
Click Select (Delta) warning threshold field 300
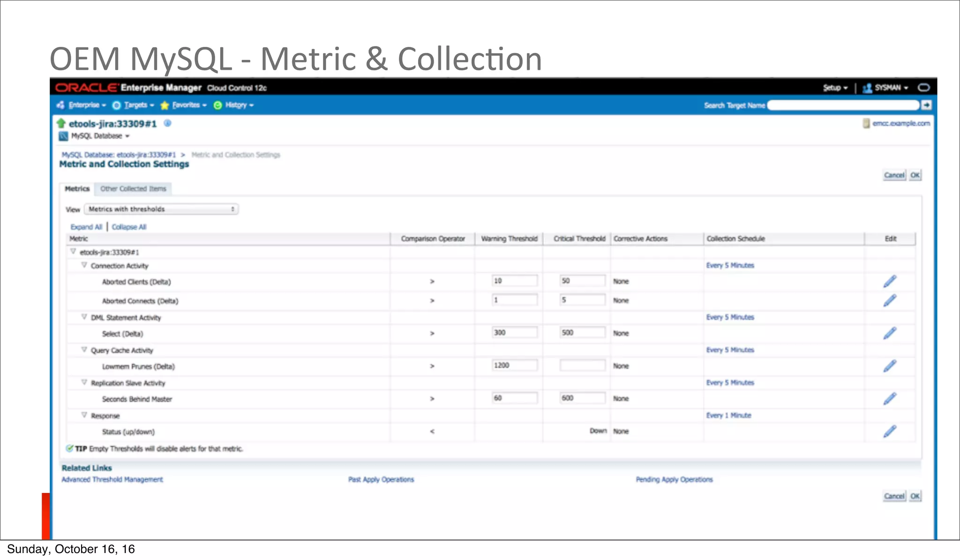pos(515,333)
